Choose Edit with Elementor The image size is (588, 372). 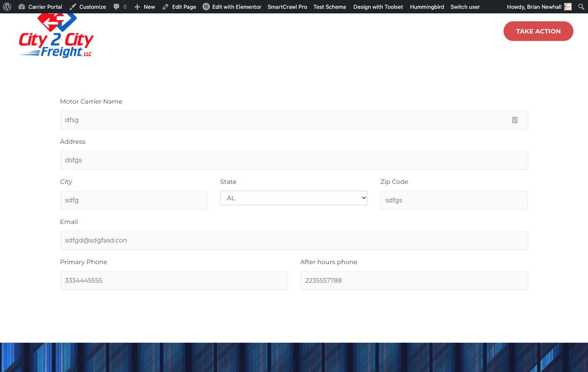(x=232, y=7)
